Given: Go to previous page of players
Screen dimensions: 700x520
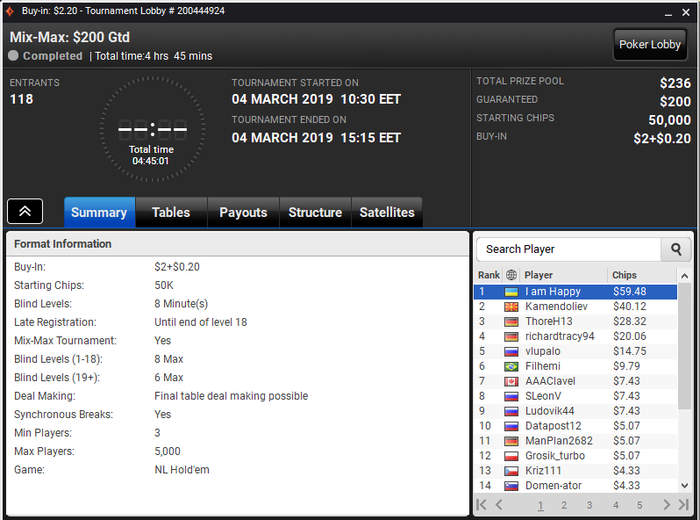Looking at the screenshot, I should click(499, 505).
